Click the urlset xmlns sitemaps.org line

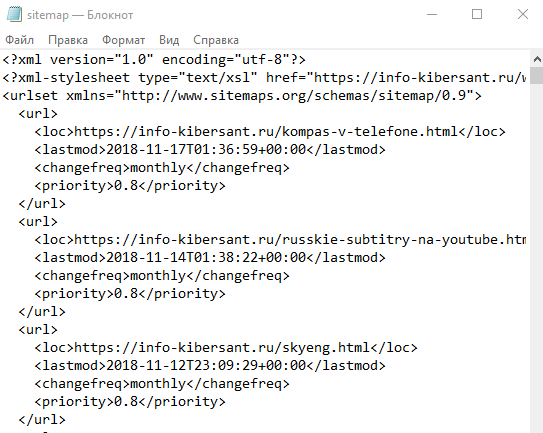[x=242, y=96]
